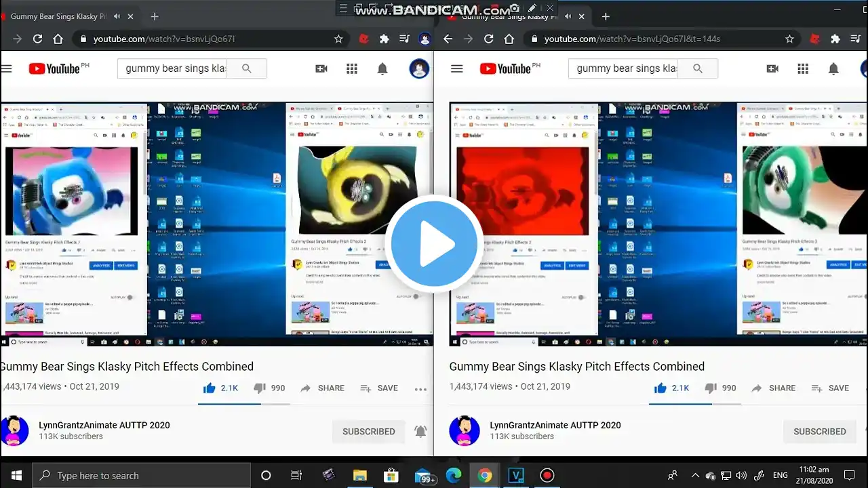Like the video in the right window
The height and width of the screenshot is (488, 868).
660,388
